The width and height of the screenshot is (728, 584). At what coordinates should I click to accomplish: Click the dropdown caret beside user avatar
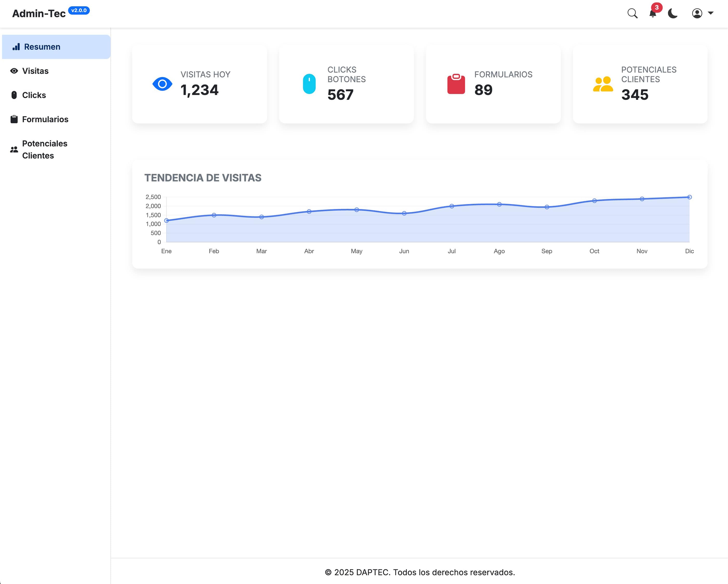click(710, 13)
